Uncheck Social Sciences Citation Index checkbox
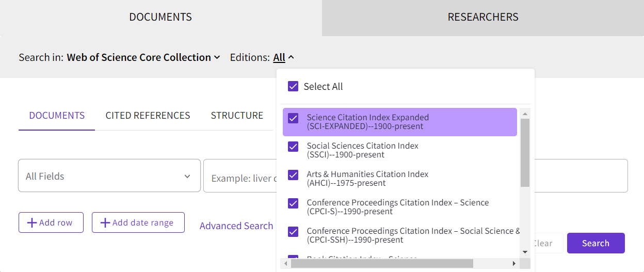The width and height of the screenshot is (644, 272). click(x=293, y=147)
